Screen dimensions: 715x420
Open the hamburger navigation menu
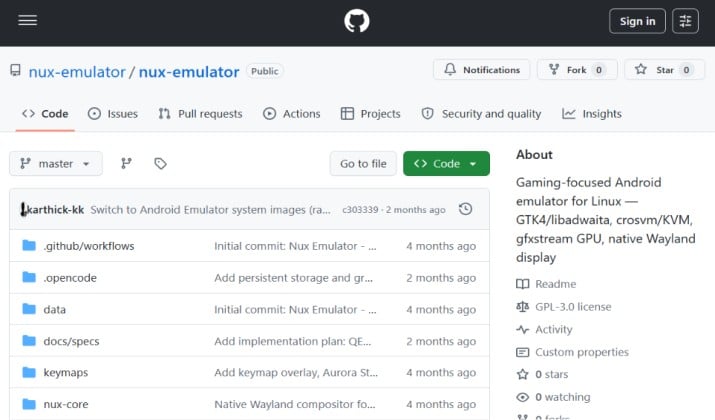(27, 21)
